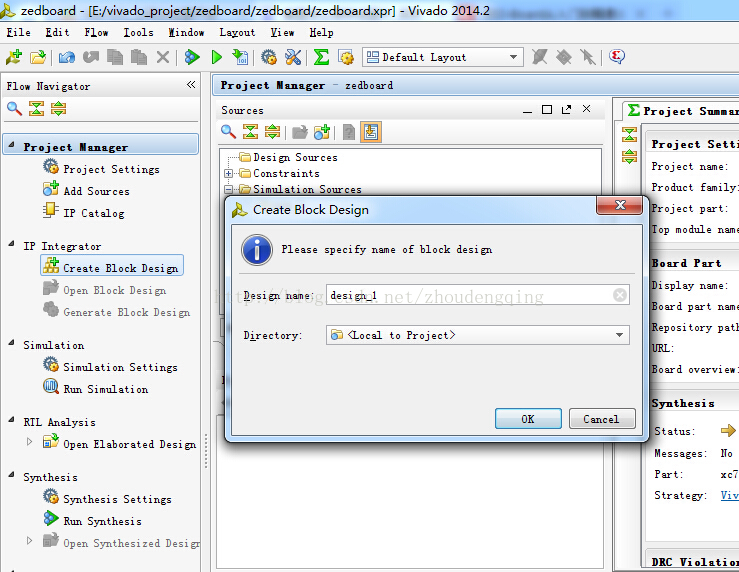Open the Window menu
The image size is (739, 572).
click(x=186, y=33)
